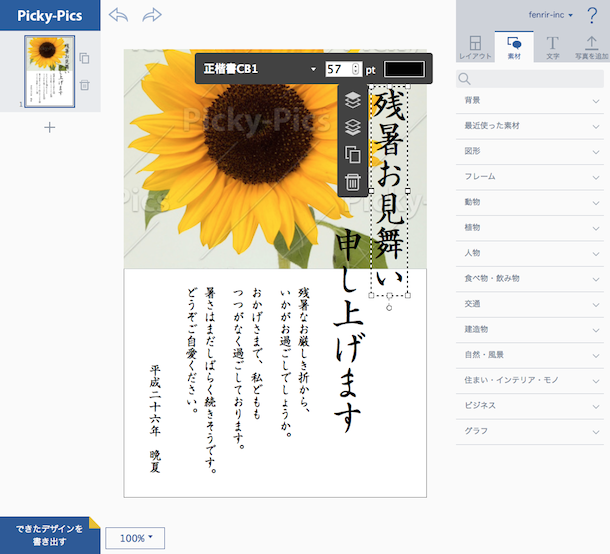The width and height of the screenshot is (610, 554).
Task: Duplicate page 1 in the sidebar
Action: pos(84,59)
